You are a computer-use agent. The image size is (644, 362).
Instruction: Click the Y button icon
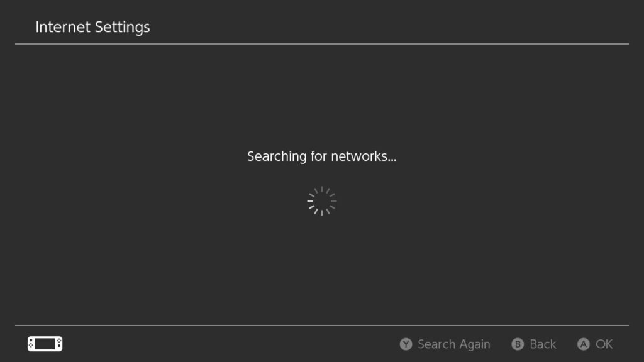tap(406, 344)
